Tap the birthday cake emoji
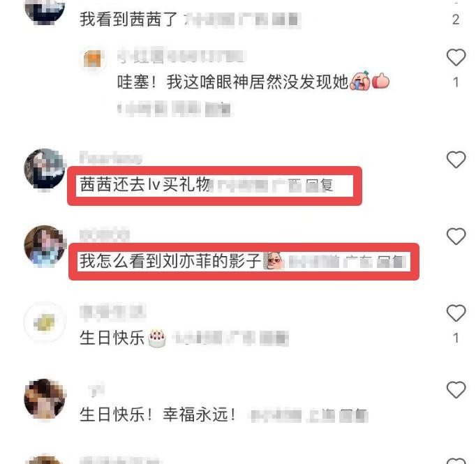 [157, 338]
